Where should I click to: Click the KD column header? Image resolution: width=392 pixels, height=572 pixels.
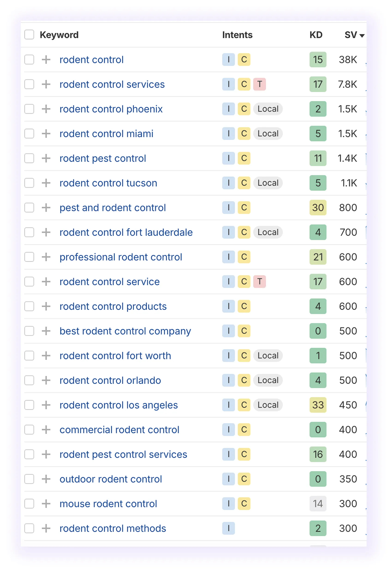click(x=316, y=35)
